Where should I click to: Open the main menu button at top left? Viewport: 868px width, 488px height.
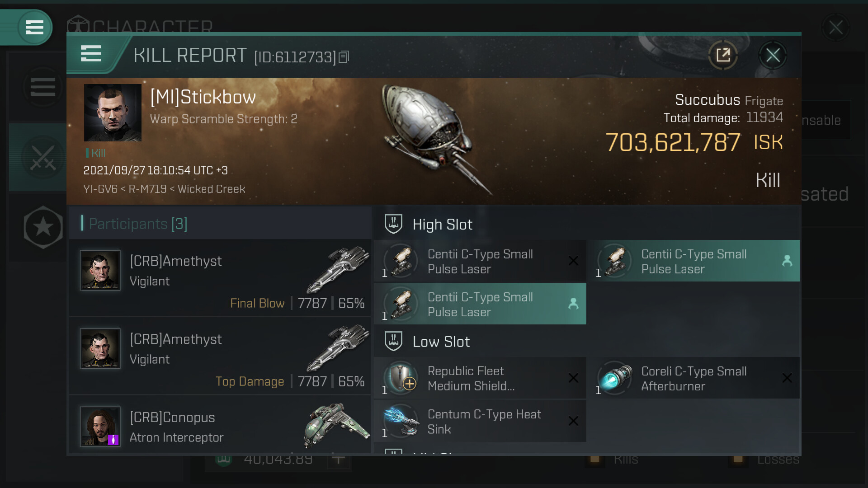coord(34,27)
